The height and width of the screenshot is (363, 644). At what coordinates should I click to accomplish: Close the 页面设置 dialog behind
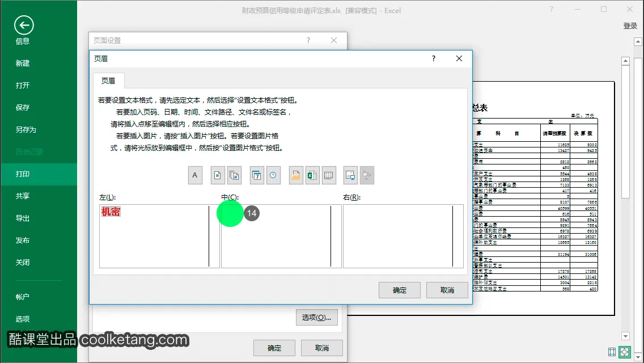click(334, 40)
